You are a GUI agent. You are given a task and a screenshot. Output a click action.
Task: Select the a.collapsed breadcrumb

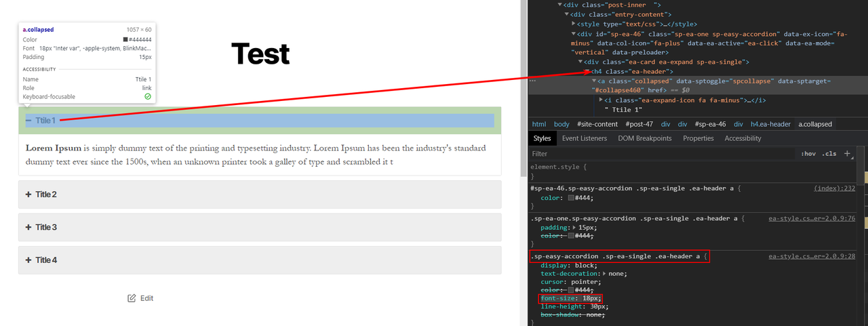point(815,124)
